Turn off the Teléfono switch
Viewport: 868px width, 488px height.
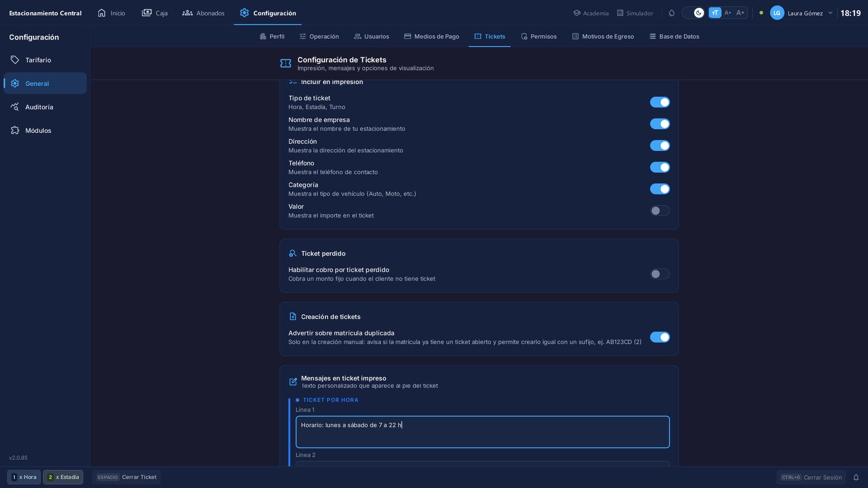click(660, 168)
